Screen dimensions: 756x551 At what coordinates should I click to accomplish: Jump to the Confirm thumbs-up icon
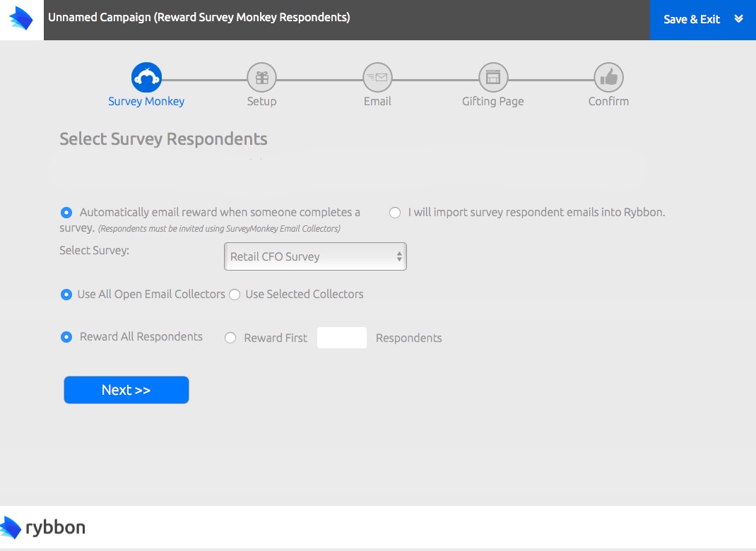(608, 78)
